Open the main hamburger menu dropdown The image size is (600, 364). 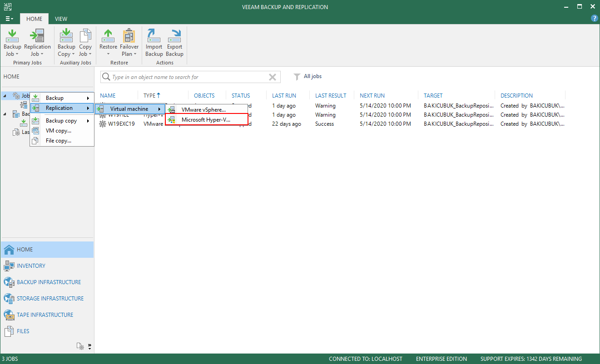9,19
